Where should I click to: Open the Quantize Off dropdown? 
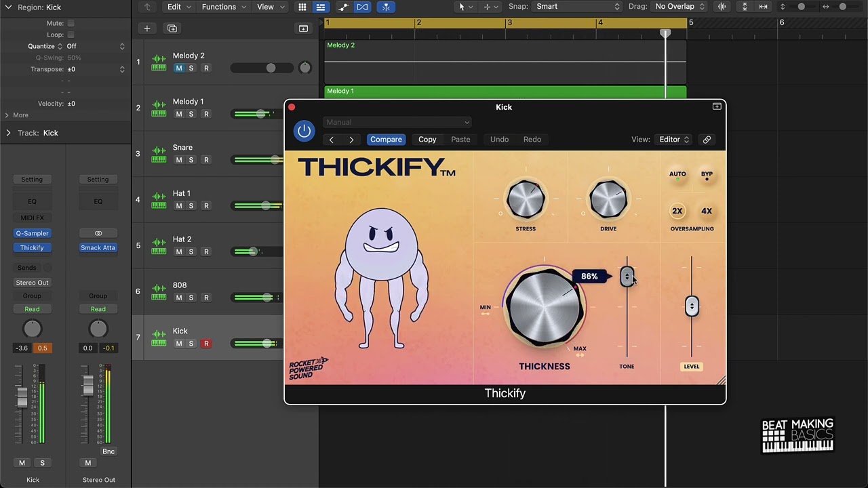coord(96,46)
